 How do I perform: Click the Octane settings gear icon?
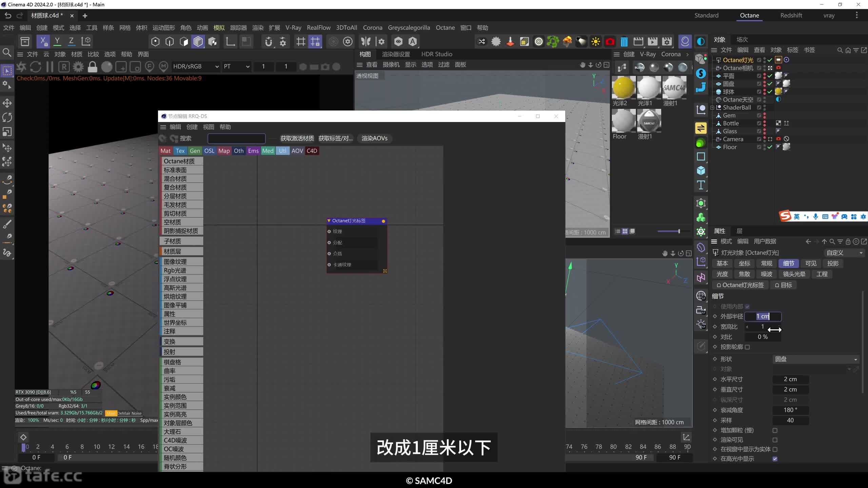(x=78, y=67)
